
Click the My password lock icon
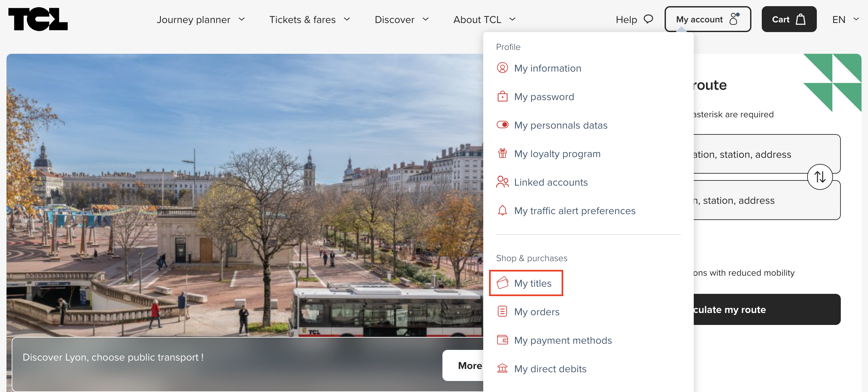click(502, 97)
